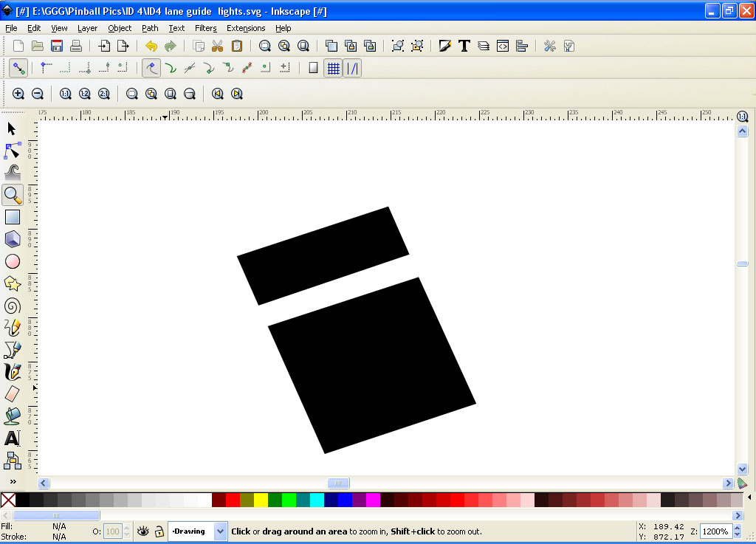Viewport: 756px width, 544px height.
Task: Click the zoom 1:1 button
Action: tap(65, 94)
